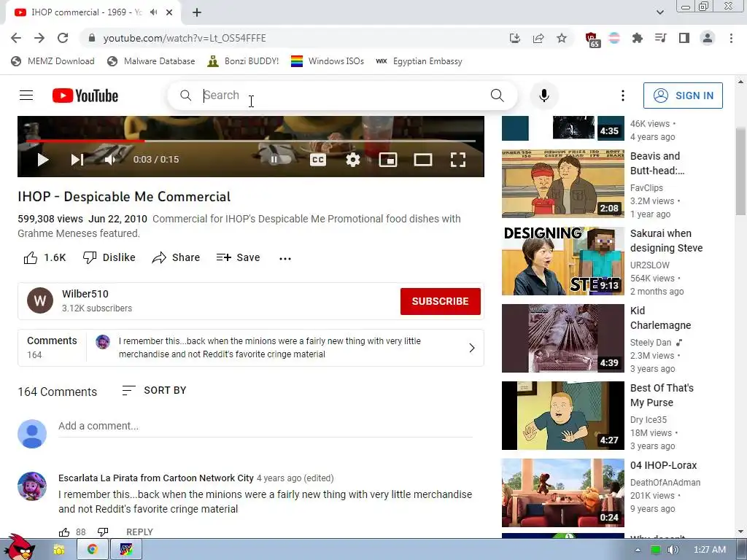Click the address bar URL
The image size is (747, 560).
pos(185,38)
